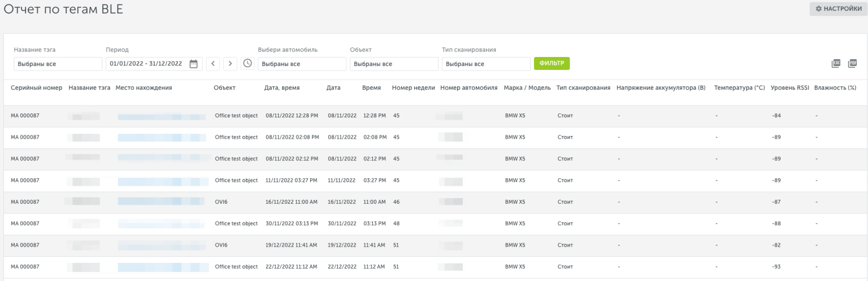868x281 pixels.
Task: Click the clock time selection icon
Action: 248,63
